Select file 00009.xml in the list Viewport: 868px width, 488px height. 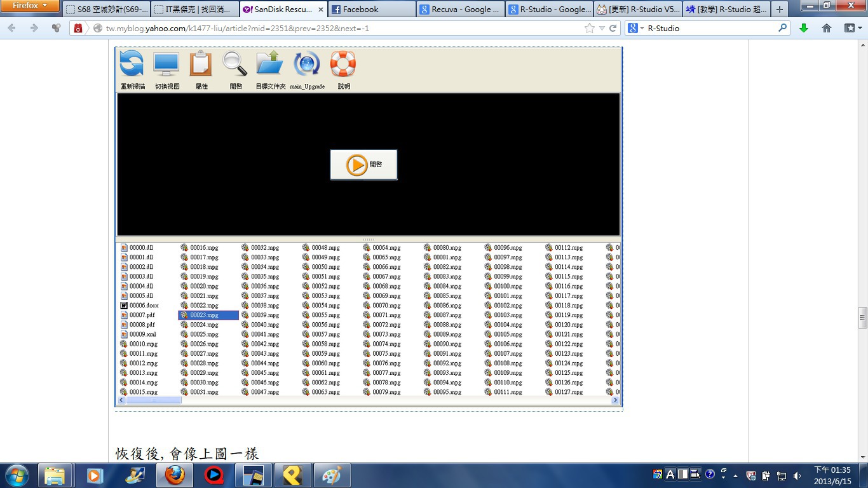coord(139,334)
